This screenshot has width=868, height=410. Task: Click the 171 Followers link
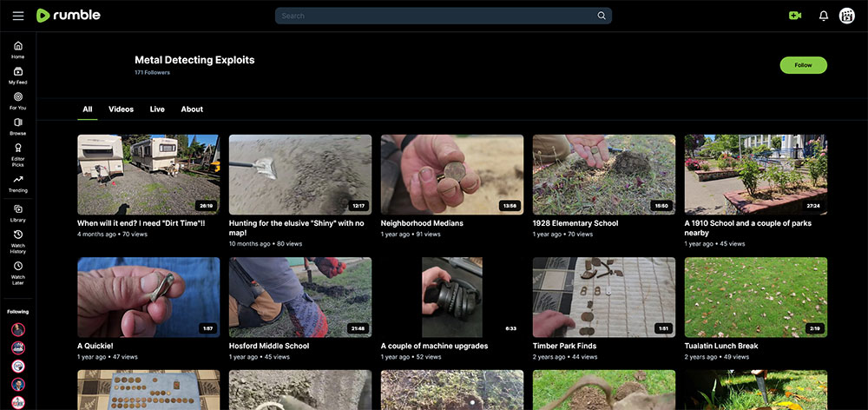[152, 73]
